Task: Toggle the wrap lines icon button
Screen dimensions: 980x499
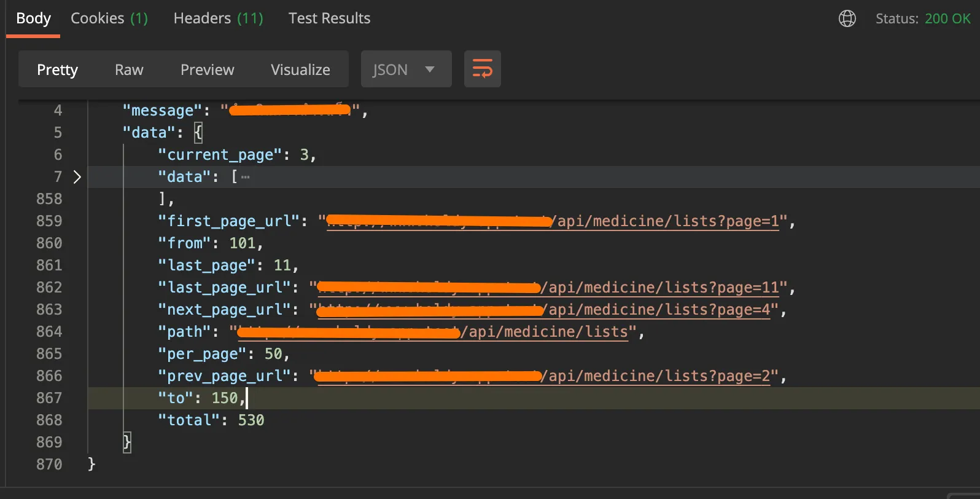Action: pyautogui.click(x=482, y=69)
